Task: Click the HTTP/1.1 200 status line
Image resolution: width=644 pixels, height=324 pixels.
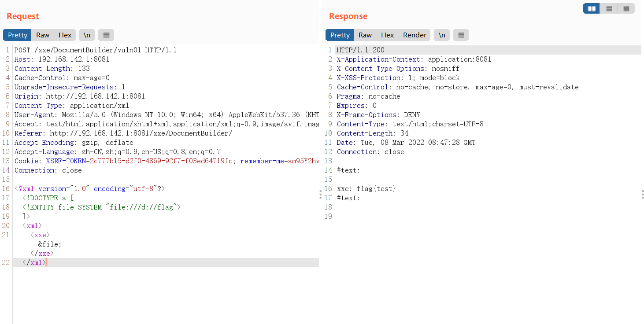Action: pos(361,50)
